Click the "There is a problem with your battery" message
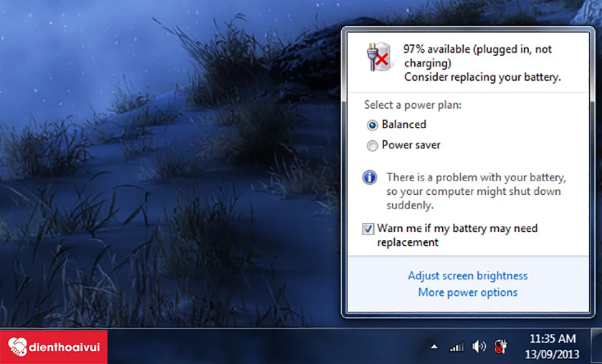602x364 pixels. point(476,191)
